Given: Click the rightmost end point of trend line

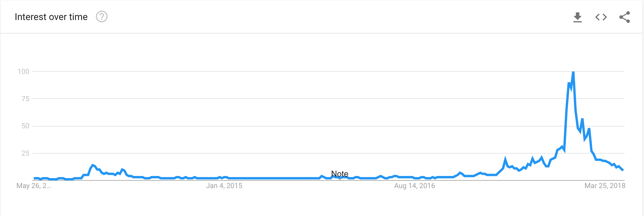Looking at the screenshot, I should (x=623, y=170).
